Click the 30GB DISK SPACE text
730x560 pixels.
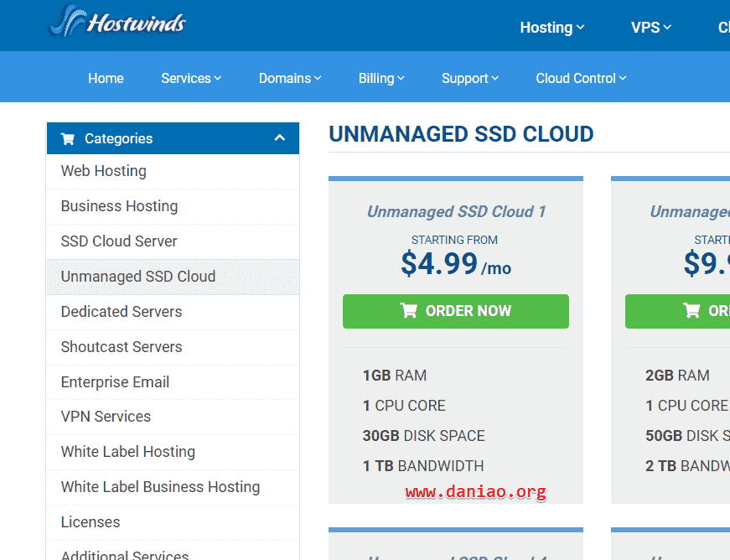(423, 436)
